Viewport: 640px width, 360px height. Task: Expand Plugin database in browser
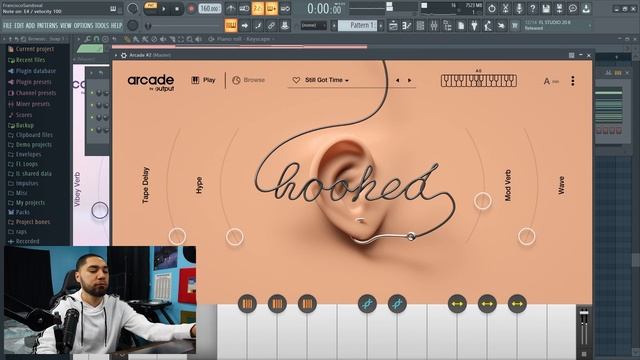point(36,71)
